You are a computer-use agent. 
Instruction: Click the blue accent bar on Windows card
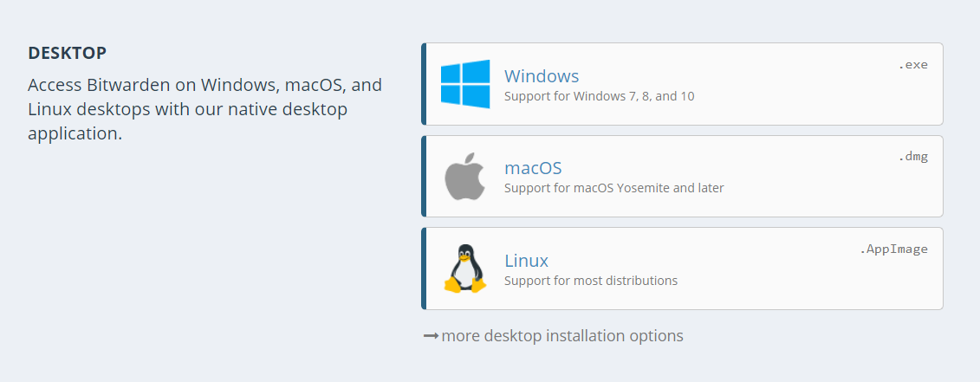pos(425,84)
